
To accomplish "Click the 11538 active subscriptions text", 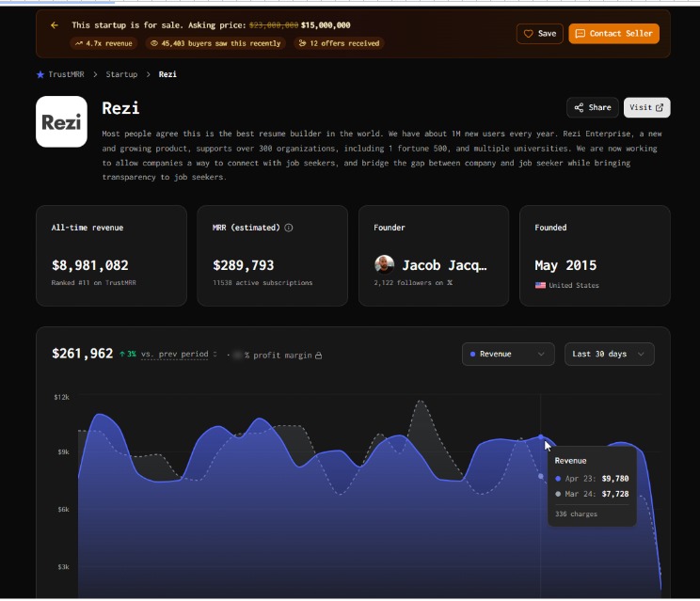I will click(262, 283).
